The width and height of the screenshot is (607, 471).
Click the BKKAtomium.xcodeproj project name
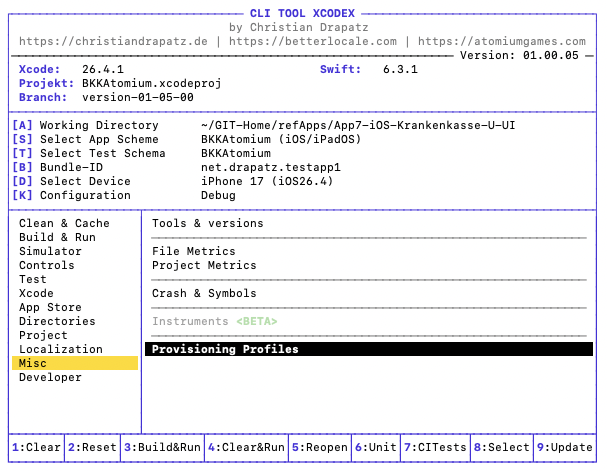pos(152,83)
